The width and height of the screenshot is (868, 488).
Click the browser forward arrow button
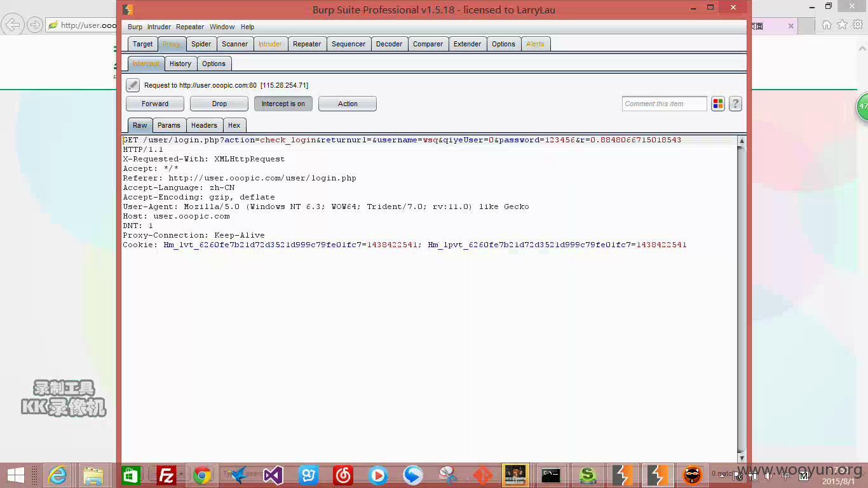pyautogui.click(x=34, y=25)
